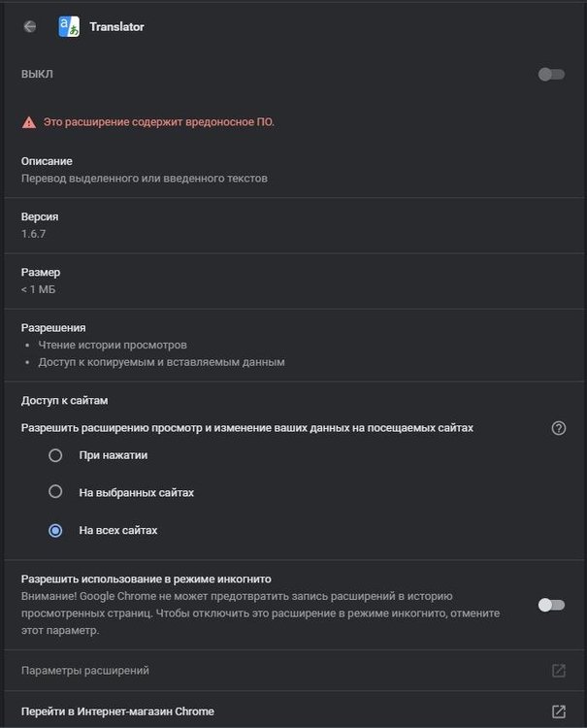
Task: Click the Translator extension logo icon
Action: coord(69,27)
